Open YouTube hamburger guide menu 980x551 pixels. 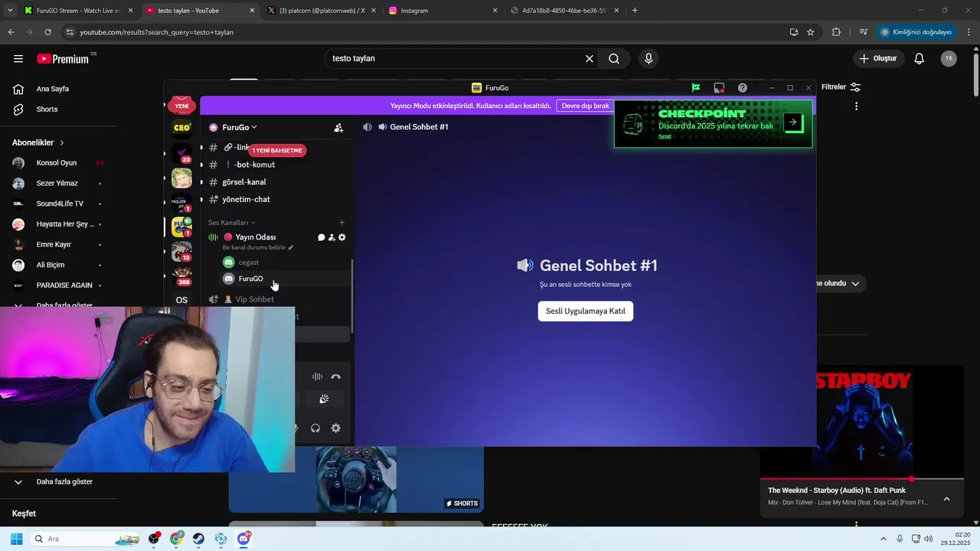click(x=18, y=58)
